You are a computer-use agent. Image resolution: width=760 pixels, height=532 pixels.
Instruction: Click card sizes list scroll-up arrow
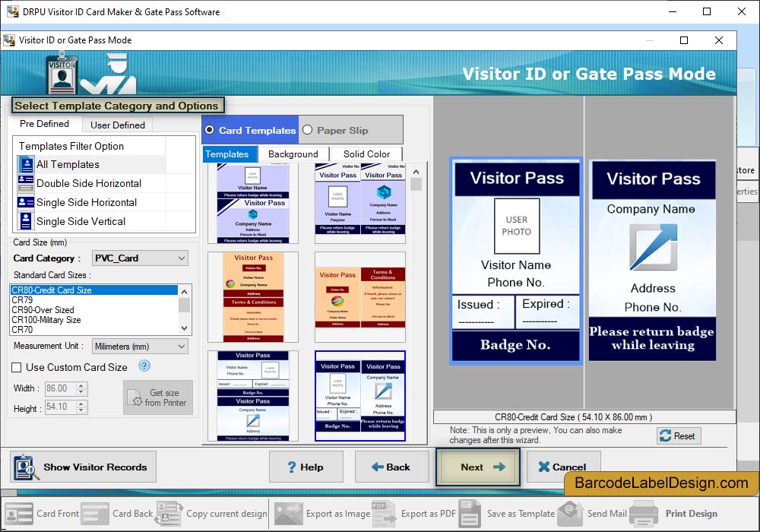click(184, 291)
